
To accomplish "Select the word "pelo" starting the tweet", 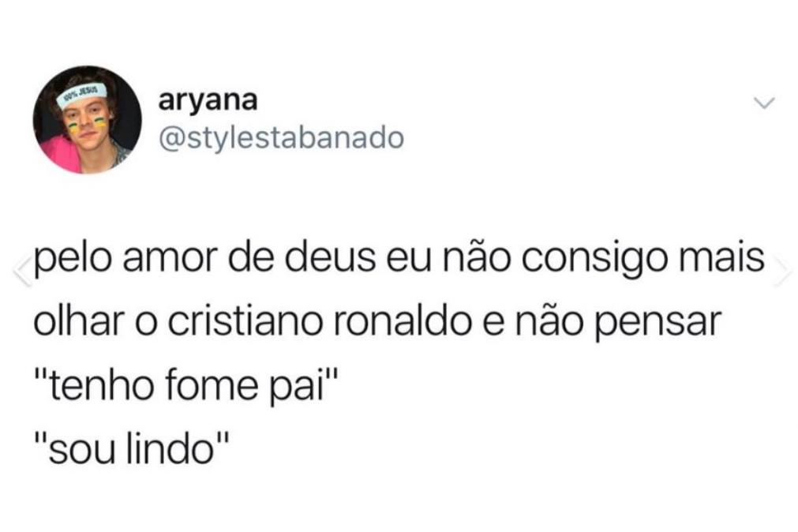I will pos(72,260).
